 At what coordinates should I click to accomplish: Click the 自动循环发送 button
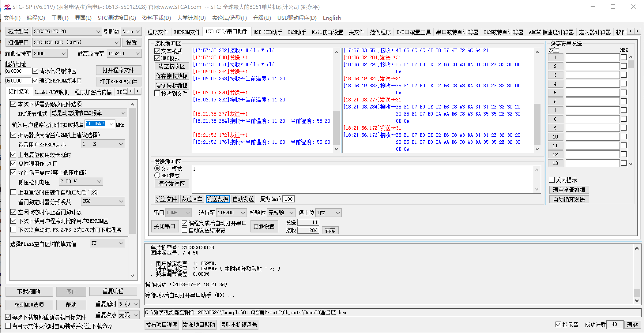(x=569, y=200)
